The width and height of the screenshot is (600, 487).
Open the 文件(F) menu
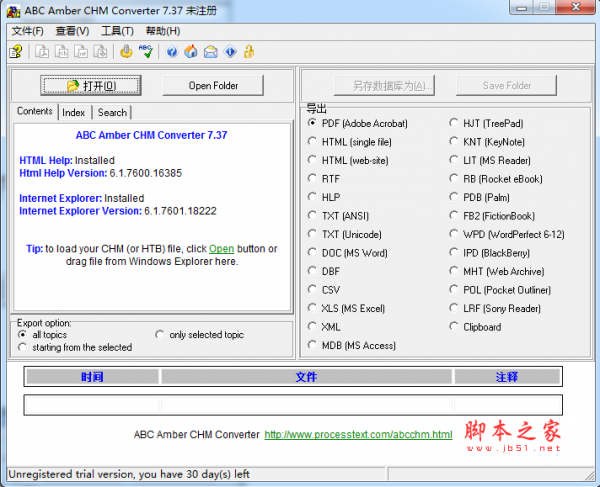click(27, 31)
